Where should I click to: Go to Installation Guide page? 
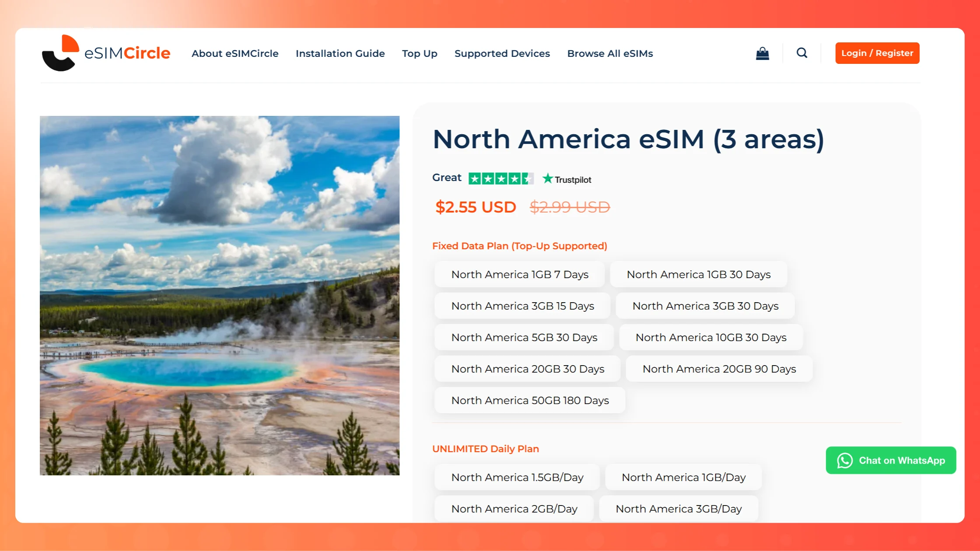pyautogui.click(x=340, y=53)
